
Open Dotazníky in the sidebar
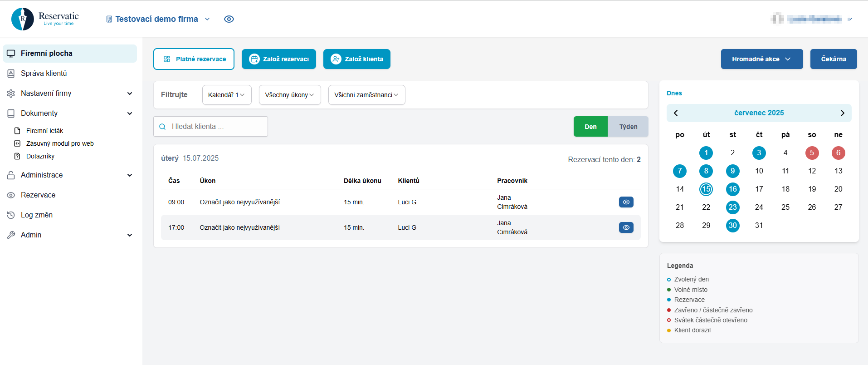pyautogui.click(x=40, y=156)
